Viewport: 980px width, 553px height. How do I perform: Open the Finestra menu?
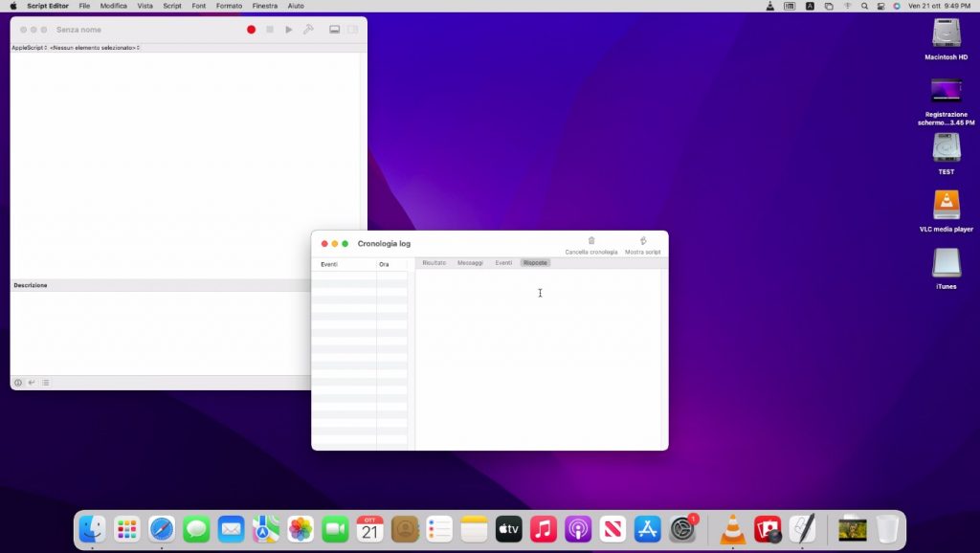point(265,6)
